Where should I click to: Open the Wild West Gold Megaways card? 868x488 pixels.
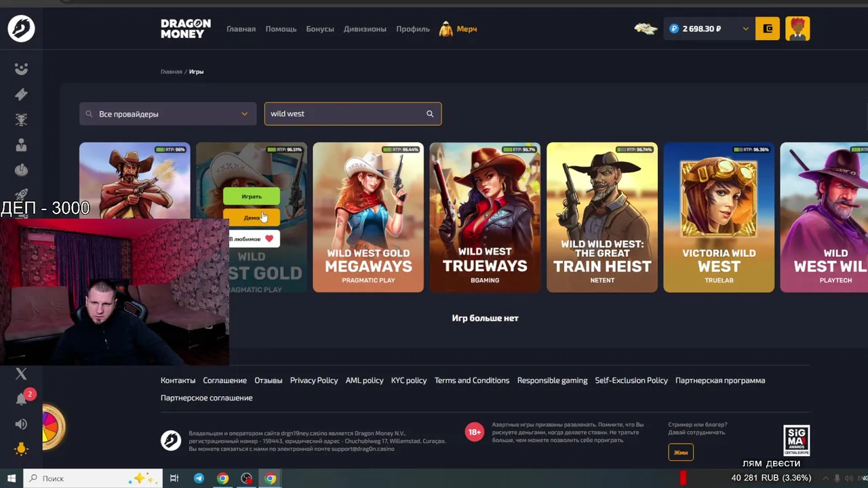point(368,217)
